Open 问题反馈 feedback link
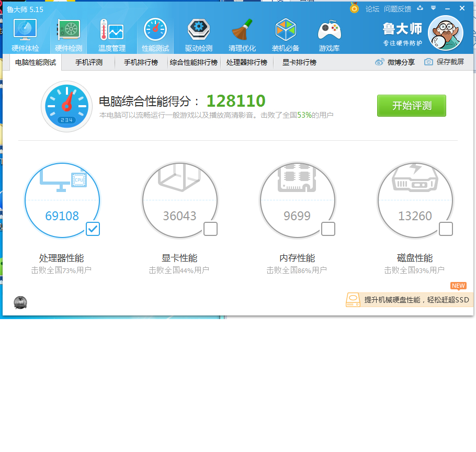The height and width of the screenshot is (452, 476). [x=398, y=9]
